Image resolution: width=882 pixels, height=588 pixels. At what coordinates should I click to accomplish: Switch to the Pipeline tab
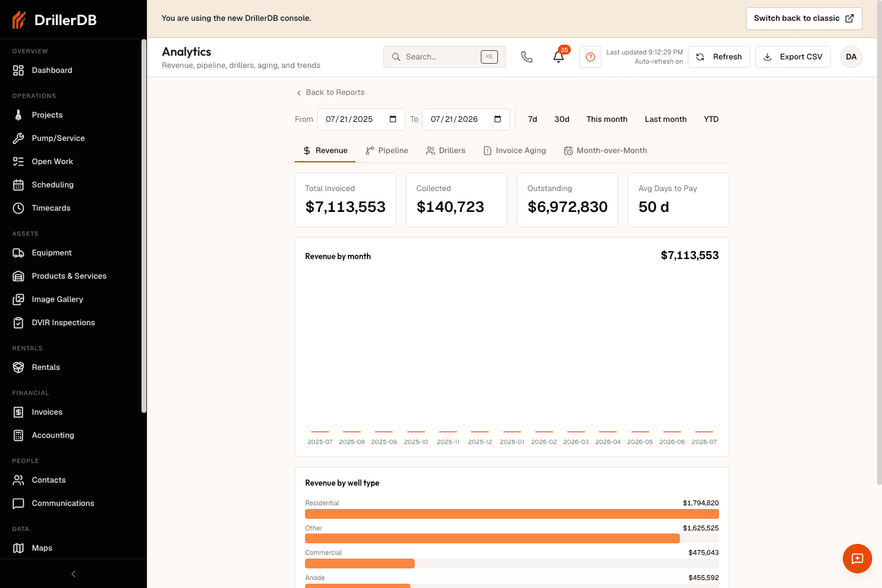(x=386, y=151)
